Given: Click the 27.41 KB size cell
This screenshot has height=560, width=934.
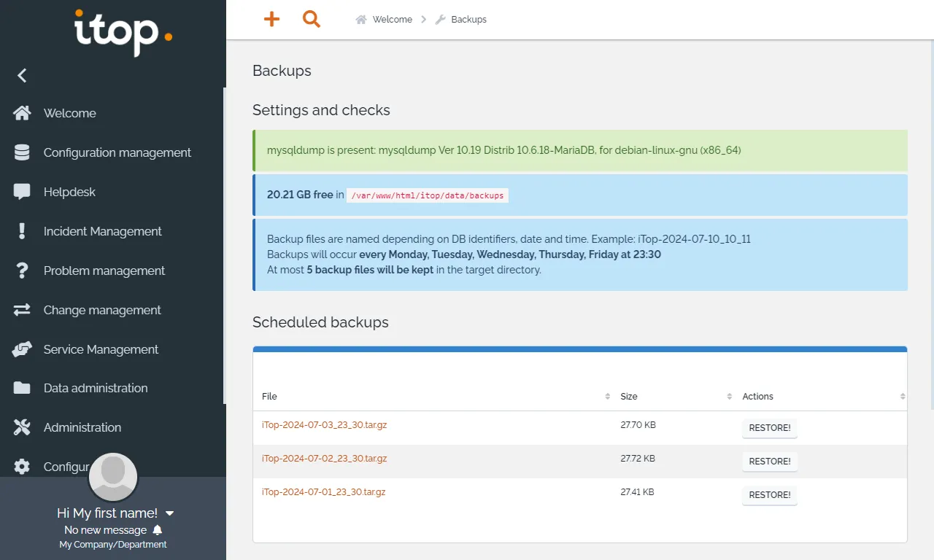Looking at the screenshot, I should click(x=637, y=492).
